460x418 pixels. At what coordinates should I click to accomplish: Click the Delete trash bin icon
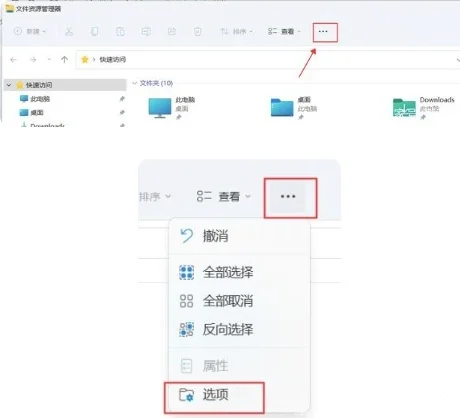click(197, 32)
